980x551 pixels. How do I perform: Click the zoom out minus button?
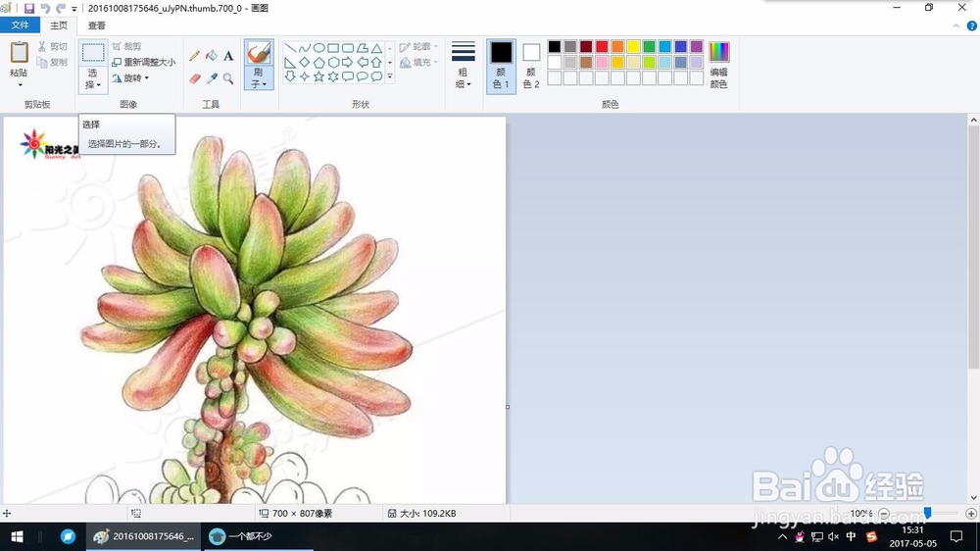point(884,514)
